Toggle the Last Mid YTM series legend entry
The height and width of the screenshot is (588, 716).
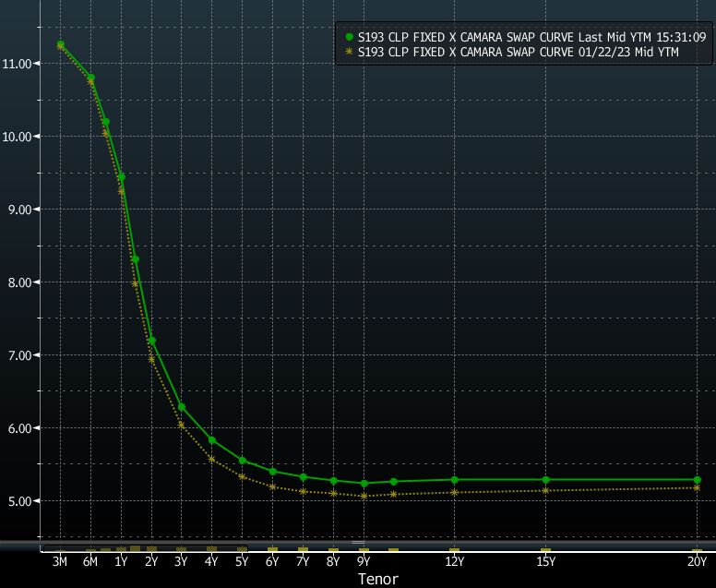coord(531,37)
